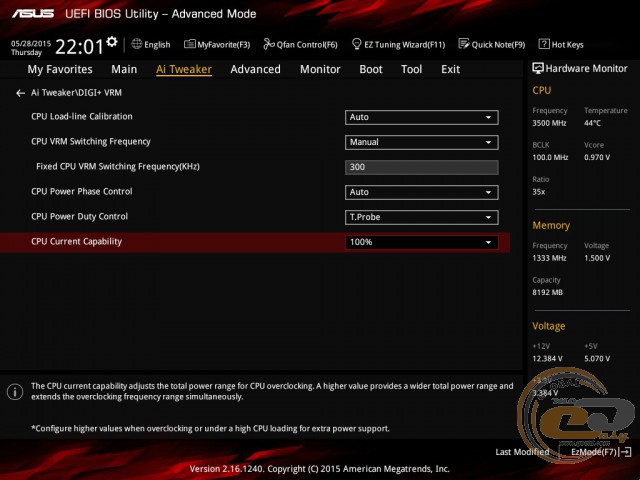Click the EzMode exit arrow icon
The image size is (640, 480).
tap(625, 452)
